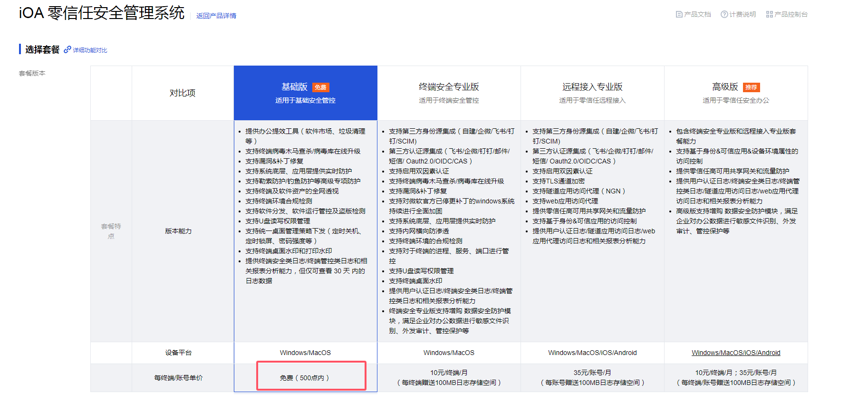The width and height of the screenshot is (868, 403).
Task: Click 产品文档 text link
Action: (697, 14)
